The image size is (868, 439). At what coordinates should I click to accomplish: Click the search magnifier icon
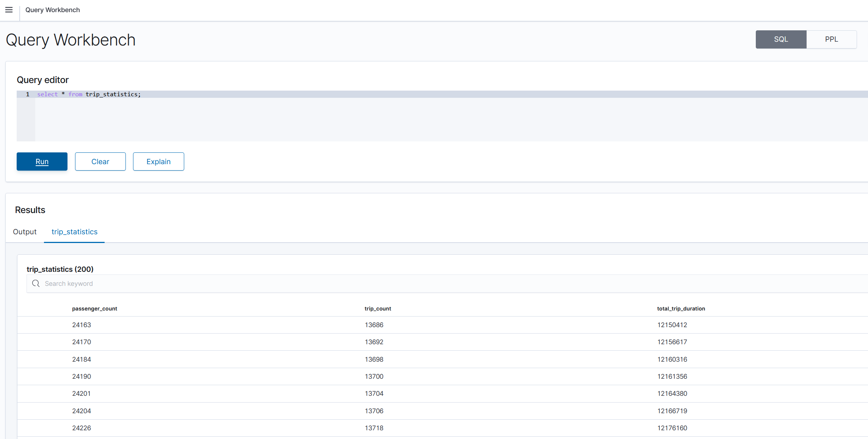coord(36,284)
